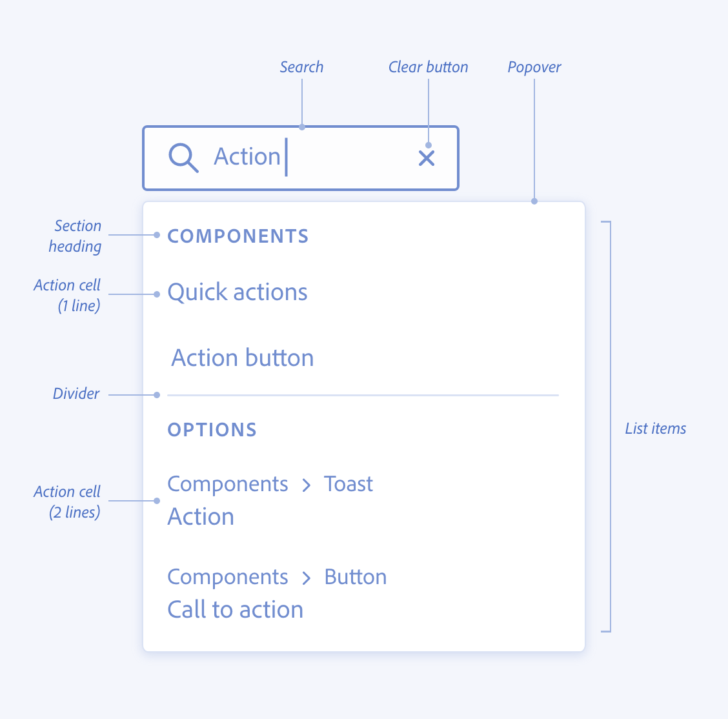Click the magnifying glass search icon

[183, 158]
